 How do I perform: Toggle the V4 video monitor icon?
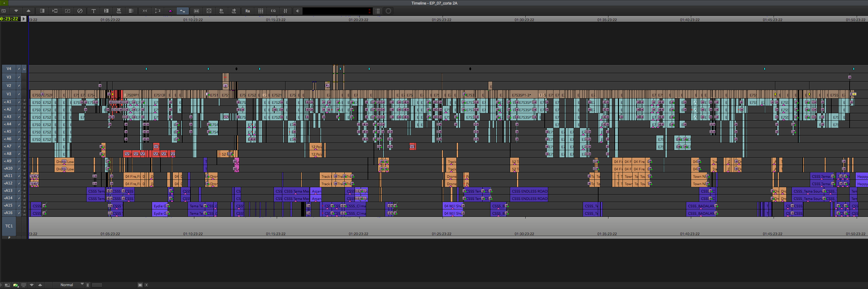click(x=24, y=69)
